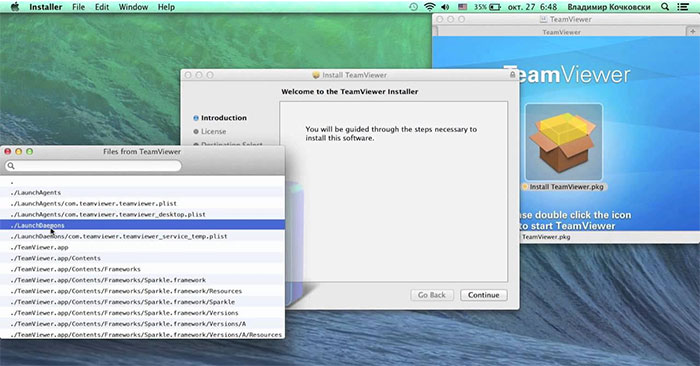Click the battery status icon
700x366 pixels.
[495, 7]
